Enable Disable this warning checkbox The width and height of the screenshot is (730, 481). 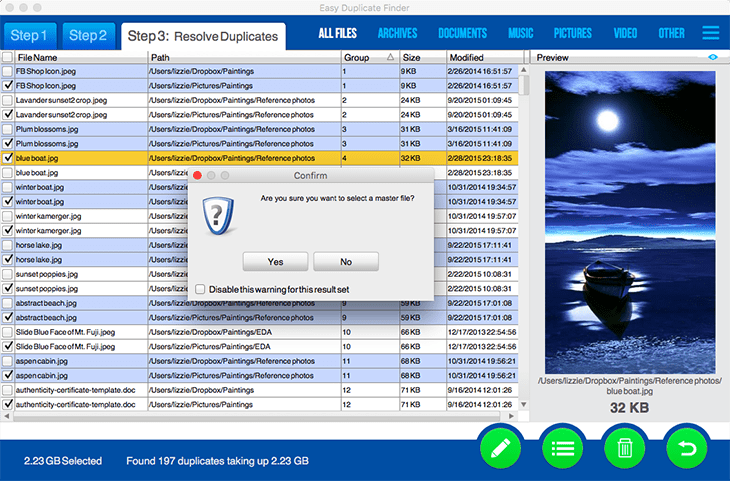pyautogui.click(x=201, y=289)
